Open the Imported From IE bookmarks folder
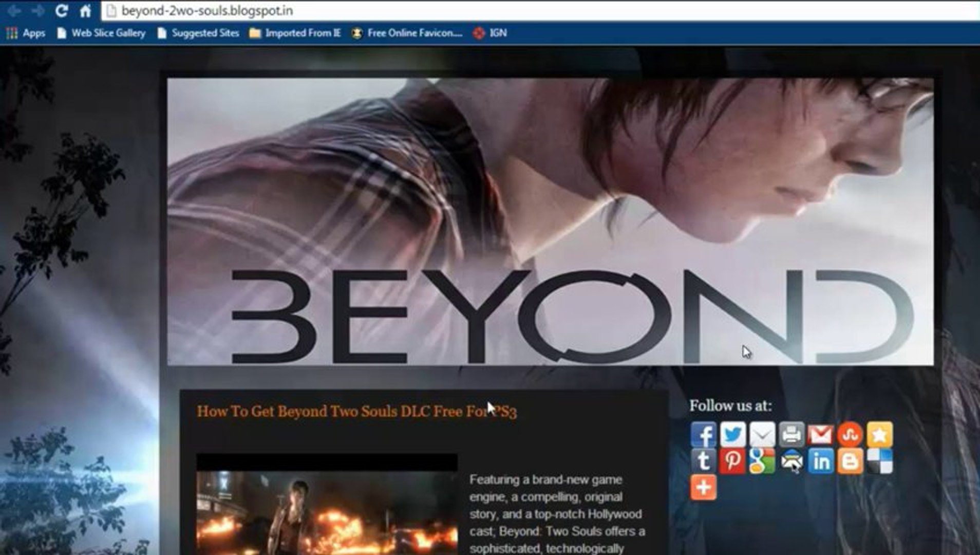 click(x=295, y=33)
